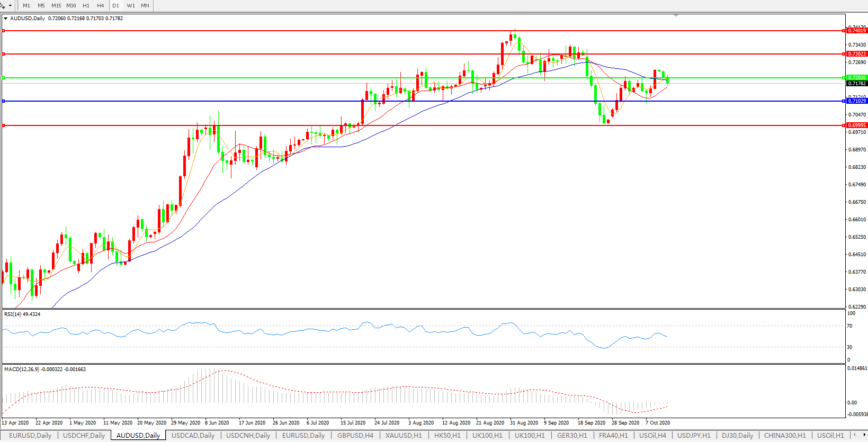Set timeframe to M15
The height and width of the screenshot is (442, 868).
pos(56,6)
